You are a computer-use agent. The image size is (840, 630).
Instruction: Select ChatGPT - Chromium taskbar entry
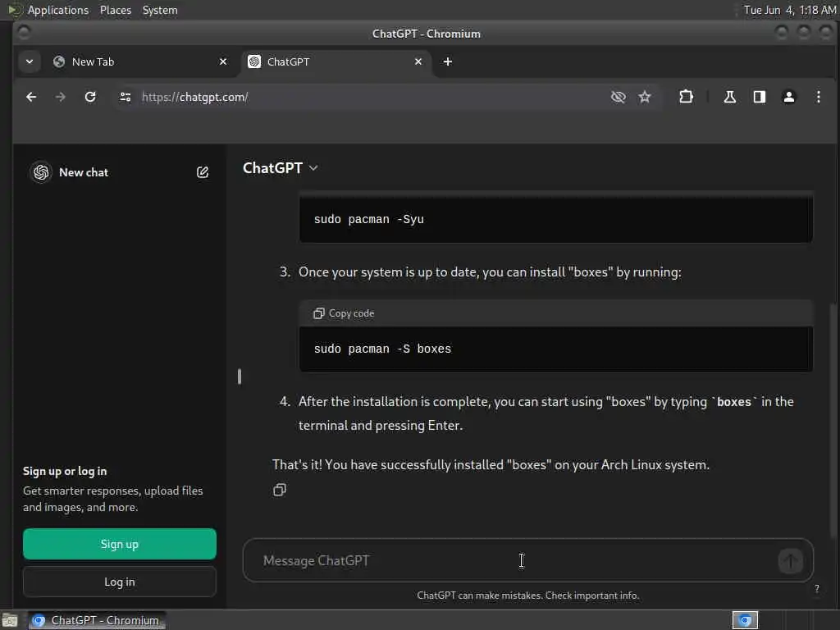[97, 620]
